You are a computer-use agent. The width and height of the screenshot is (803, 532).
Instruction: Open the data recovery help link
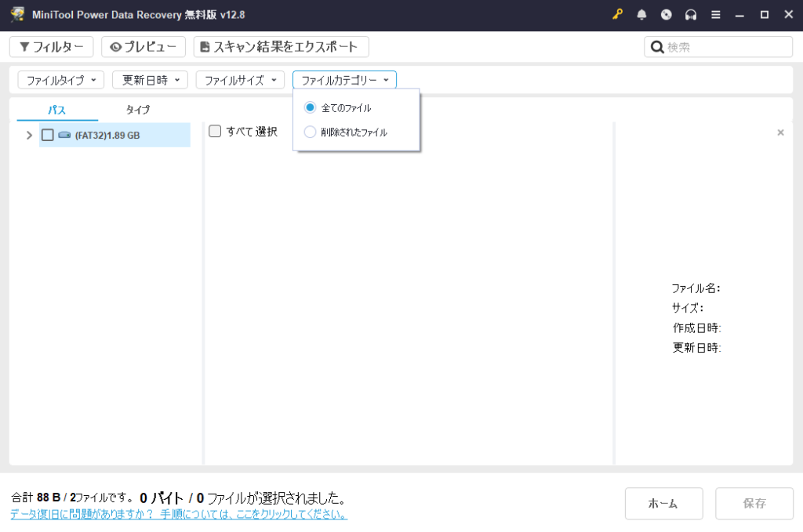[x=179, y=515]
